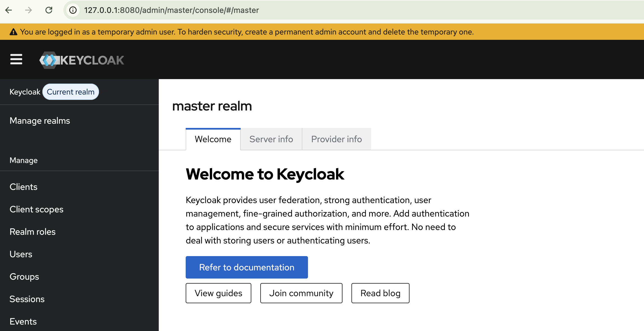This screenshot has height=331, width=644.
Task: Click browser back arrow icon
Action: [x=9, y=10]
